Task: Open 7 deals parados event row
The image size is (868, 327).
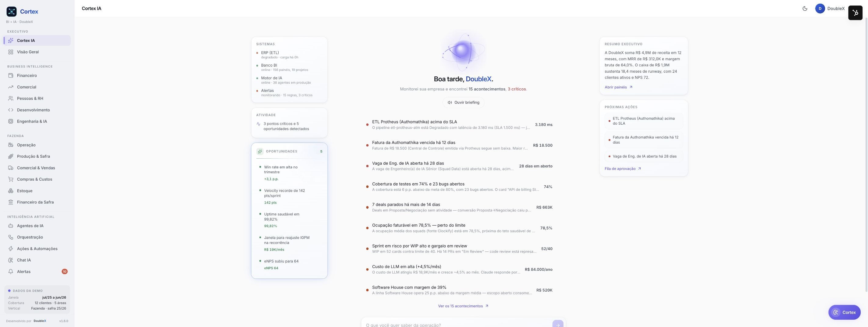Action: (x=459, y=208)
